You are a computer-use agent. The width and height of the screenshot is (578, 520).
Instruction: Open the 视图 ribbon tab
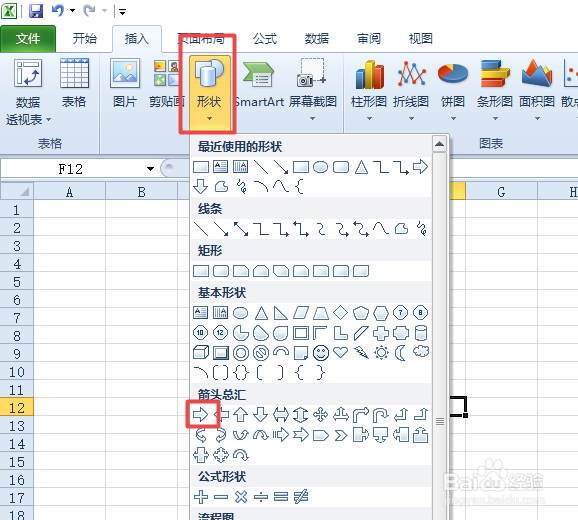421,39
